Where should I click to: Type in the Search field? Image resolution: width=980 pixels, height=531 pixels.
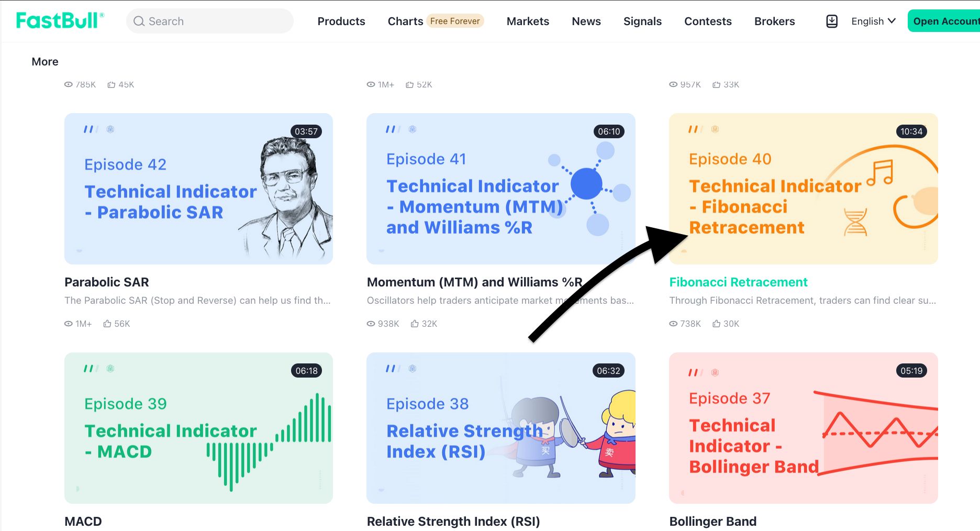pos(215,21)
